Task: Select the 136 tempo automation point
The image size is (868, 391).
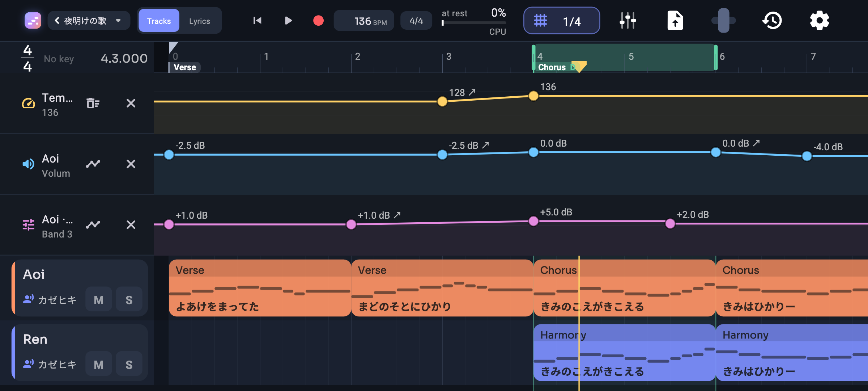Action: click(533, 96)
